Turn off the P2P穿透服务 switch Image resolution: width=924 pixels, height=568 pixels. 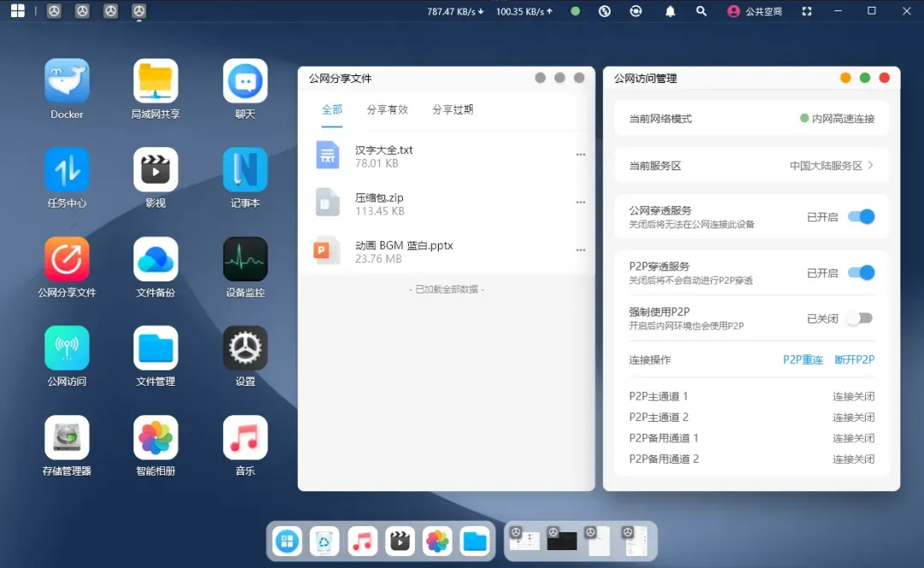861,273
